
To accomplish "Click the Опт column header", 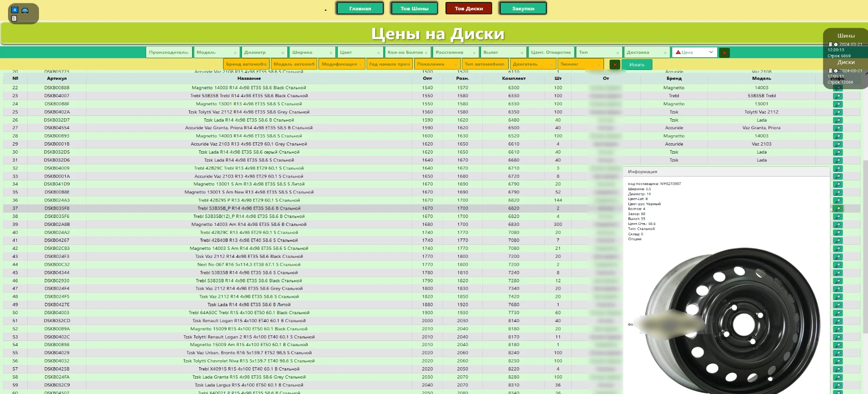I will point(427,78).
